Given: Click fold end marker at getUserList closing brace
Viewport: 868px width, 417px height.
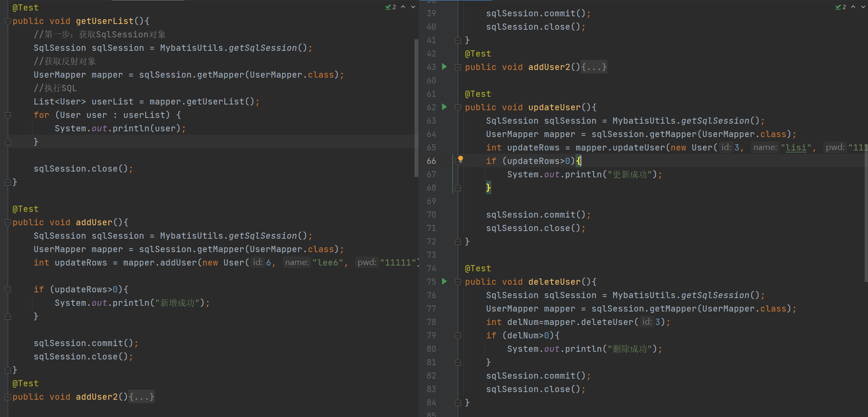Looking at the screenshot, I should 8,182.
